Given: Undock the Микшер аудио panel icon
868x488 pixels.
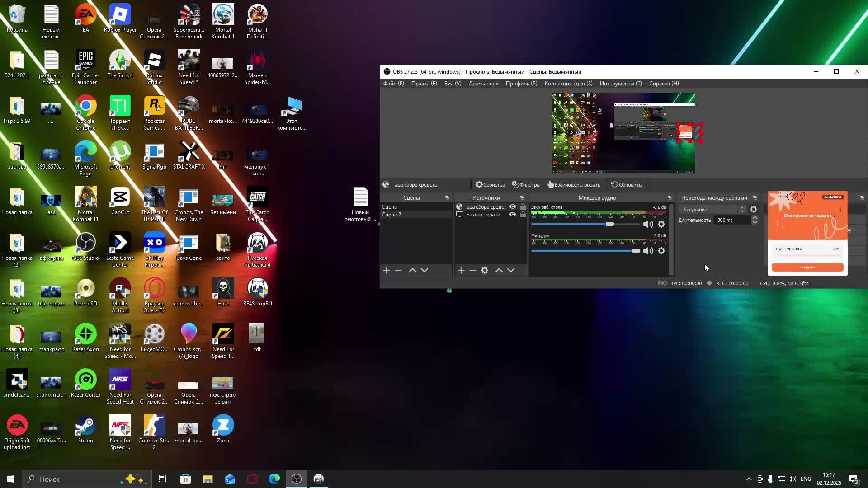Looking at the screenshot, I should tap(670, 198).
